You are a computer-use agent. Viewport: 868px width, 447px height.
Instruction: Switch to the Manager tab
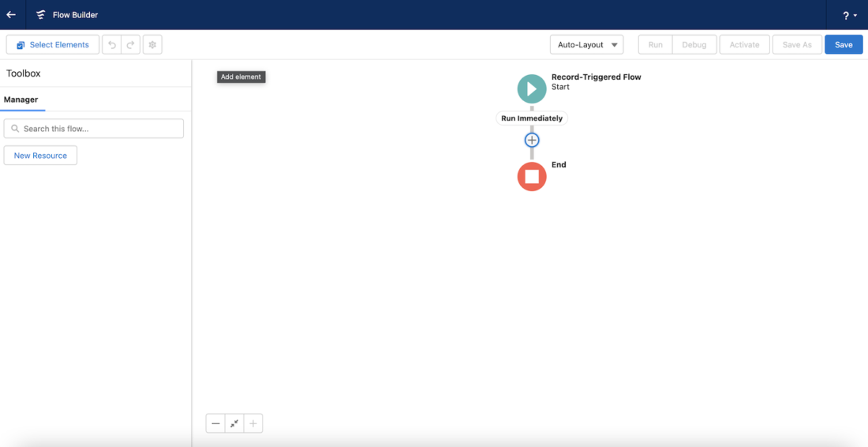(x=21, y=100)
